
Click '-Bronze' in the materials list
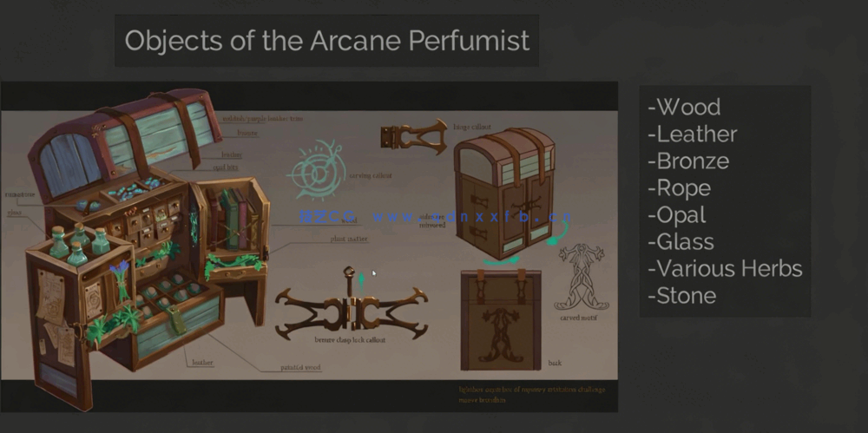tap(687, 161)
